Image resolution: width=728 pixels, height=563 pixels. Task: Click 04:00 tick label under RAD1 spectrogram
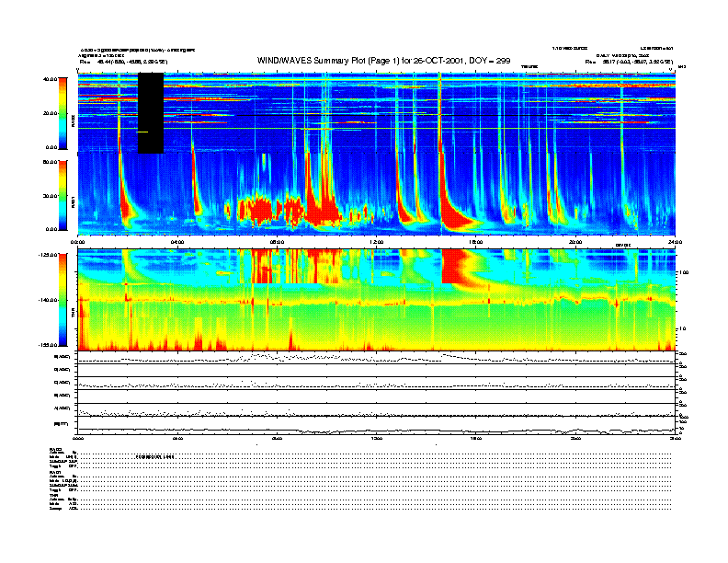(177, 242)
